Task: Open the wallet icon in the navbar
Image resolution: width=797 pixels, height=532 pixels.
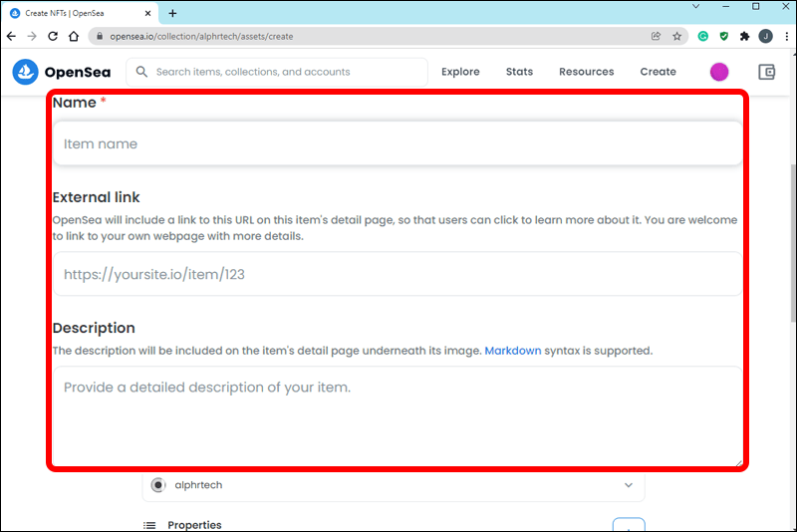Action: click(x=766, y=72)
